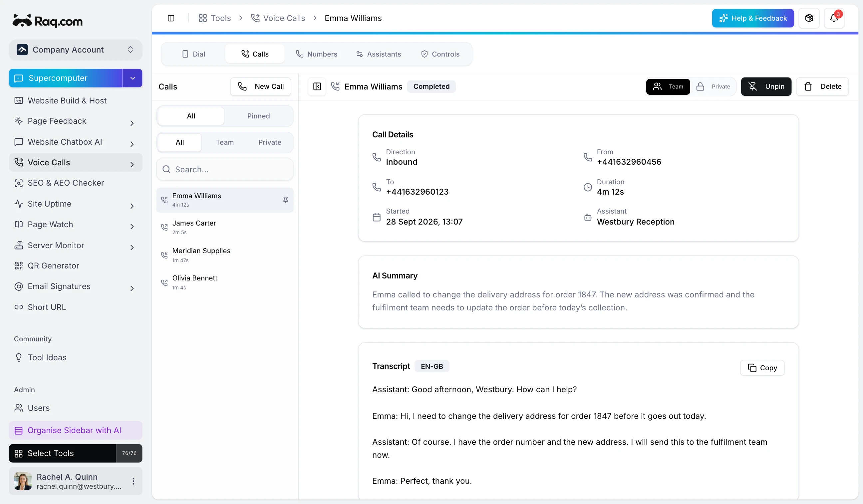The height and width of the screenshot is (504, 863).
Task: Switch to the Assistants tab
Action: pyautogui.click(x=378, y=54)
